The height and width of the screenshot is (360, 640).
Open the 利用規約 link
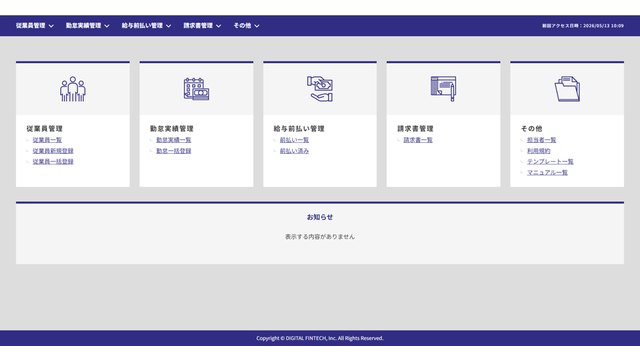click(538, 151)
